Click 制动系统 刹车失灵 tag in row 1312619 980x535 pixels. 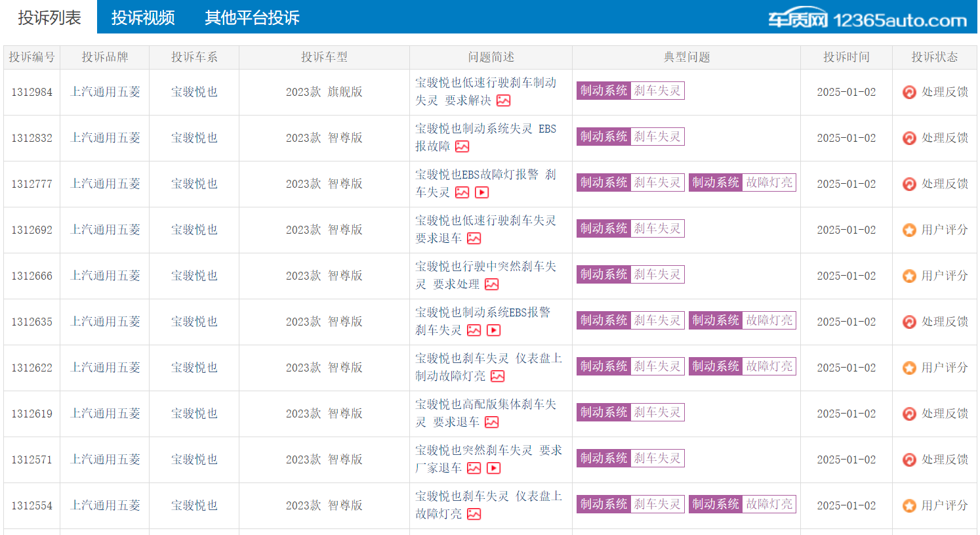point(630,412)
